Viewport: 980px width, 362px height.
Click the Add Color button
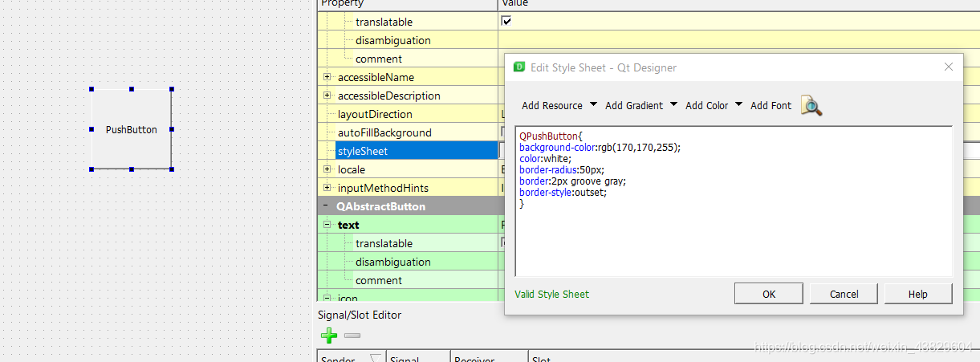point(707,105)
